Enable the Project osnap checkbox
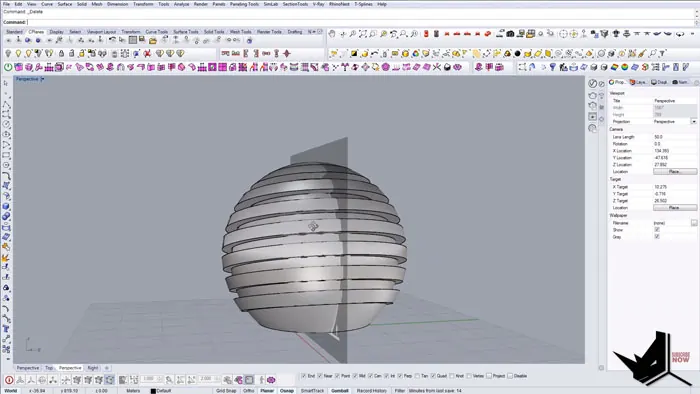The width and height of the screenshot is (700, 394). pyautogui.click(x=489, y=376)
